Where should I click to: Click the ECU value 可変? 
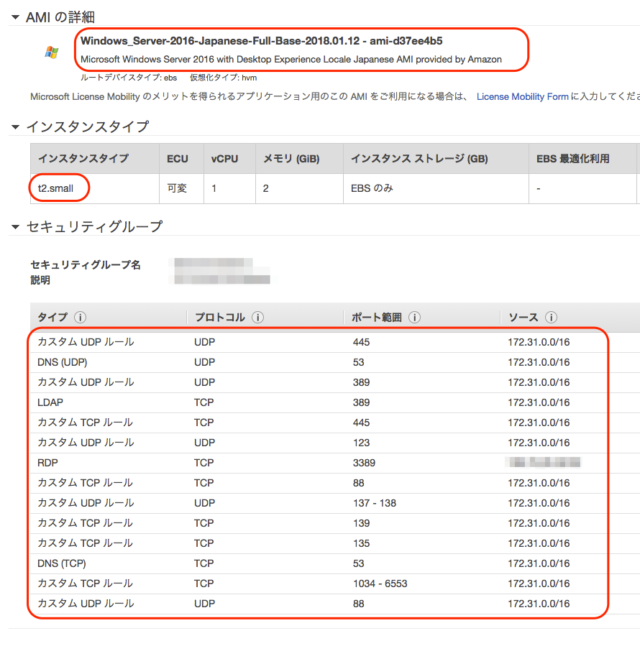(x=177, y=188)
